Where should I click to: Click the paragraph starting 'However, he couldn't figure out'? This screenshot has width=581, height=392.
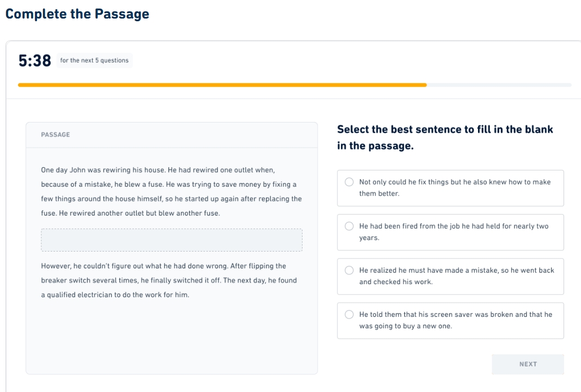tap(169, 280)
